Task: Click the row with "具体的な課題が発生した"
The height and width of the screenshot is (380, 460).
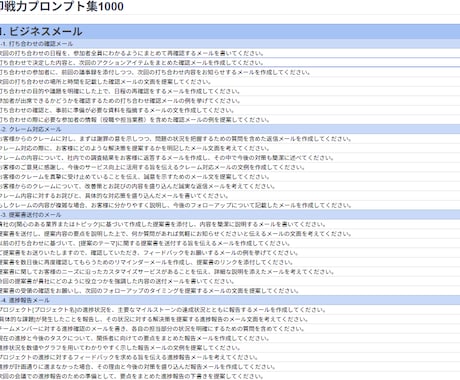Action: [230, 319]
